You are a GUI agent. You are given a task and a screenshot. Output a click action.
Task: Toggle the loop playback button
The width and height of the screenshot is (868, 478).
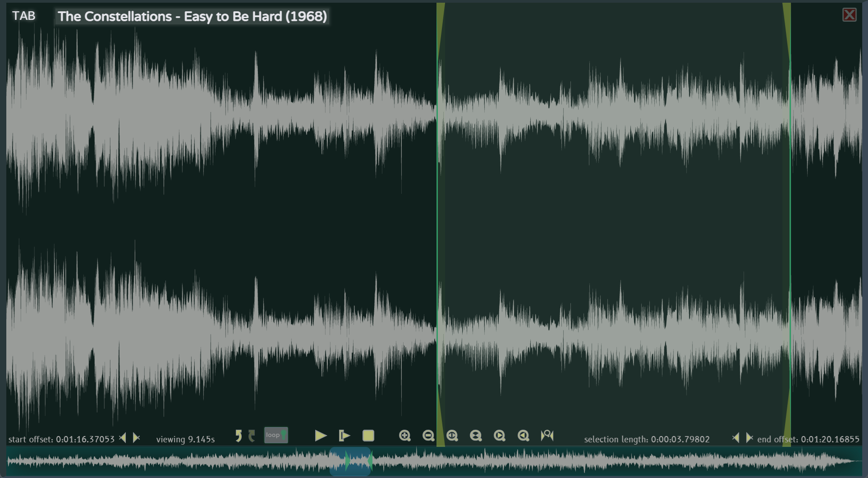(276, 435)
